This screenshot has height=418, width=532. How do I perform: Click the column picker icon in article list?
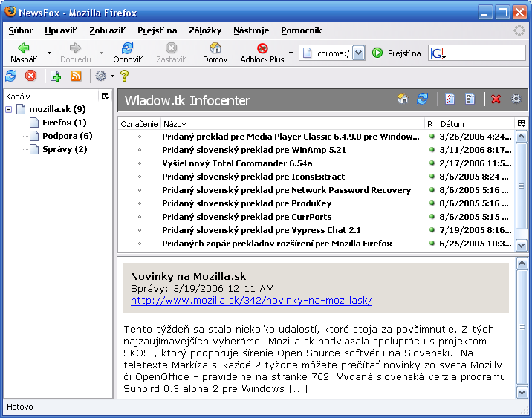(522, 123)
